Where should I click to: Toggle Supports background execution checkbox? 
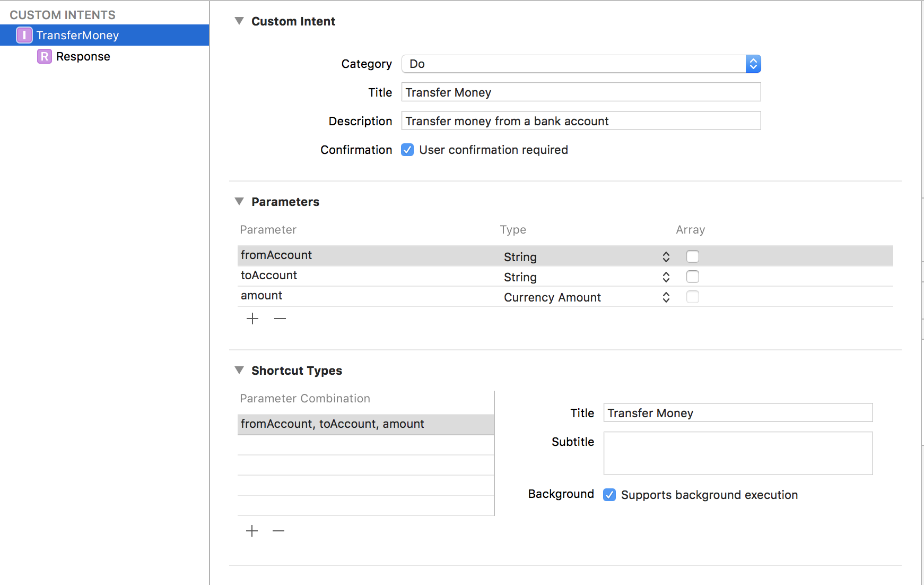tap(609, 495)
